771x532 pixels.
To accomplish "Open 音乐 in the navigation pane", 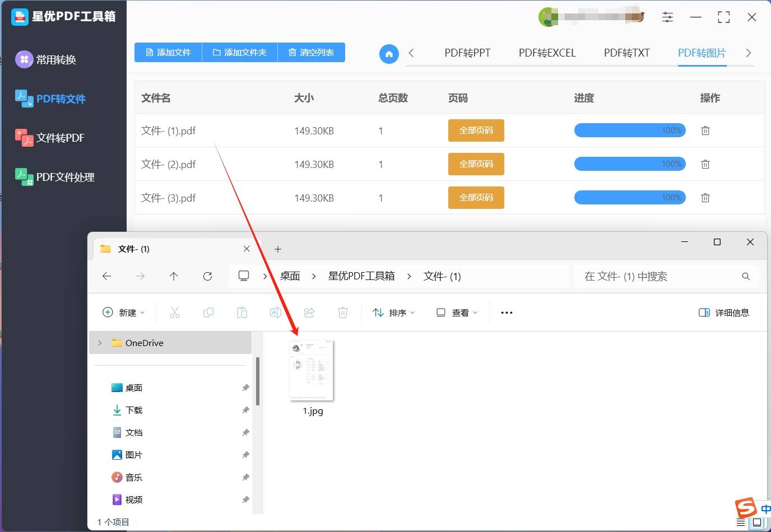I will click(x=134, y=477).
